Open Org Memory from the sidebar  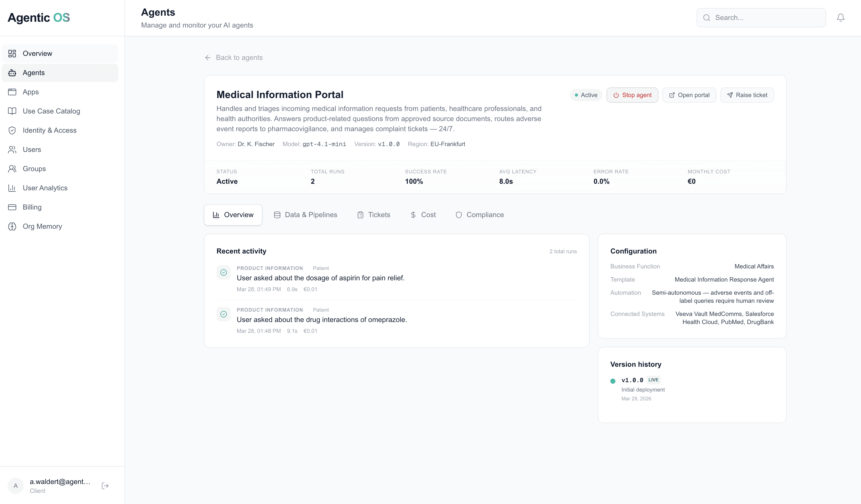tap(42, 226)
